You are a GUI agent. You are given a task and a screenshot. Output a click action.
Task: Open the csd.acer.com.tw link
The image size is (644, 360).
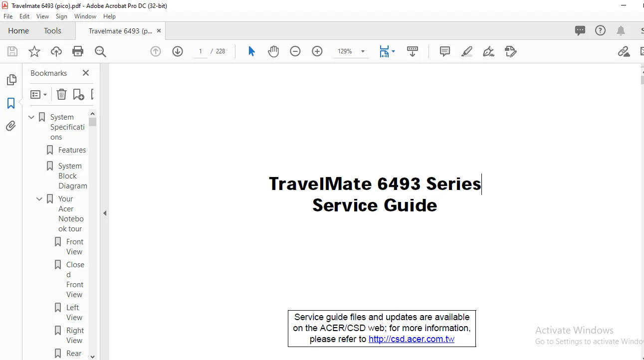coord(412,339)
